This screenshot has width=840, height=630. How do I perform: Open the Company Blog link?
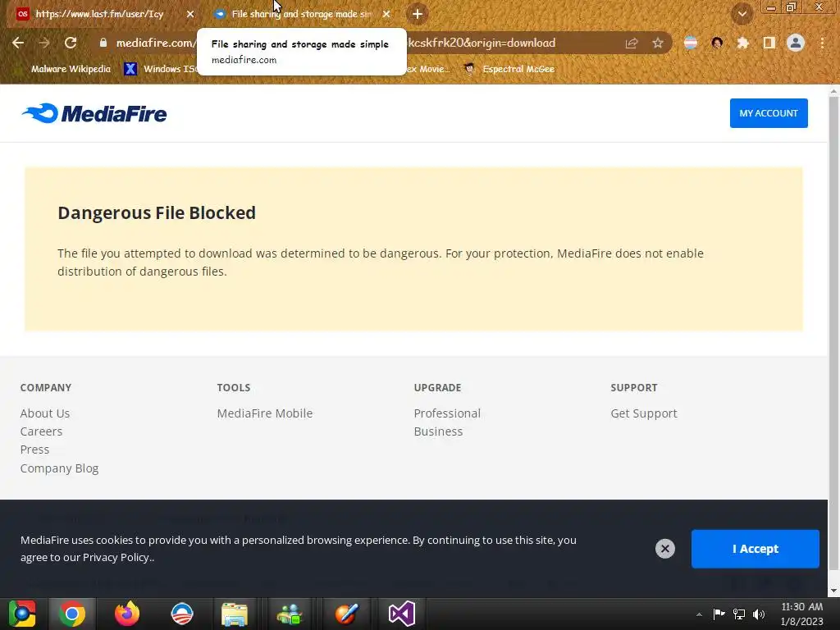tap(59, 468)
